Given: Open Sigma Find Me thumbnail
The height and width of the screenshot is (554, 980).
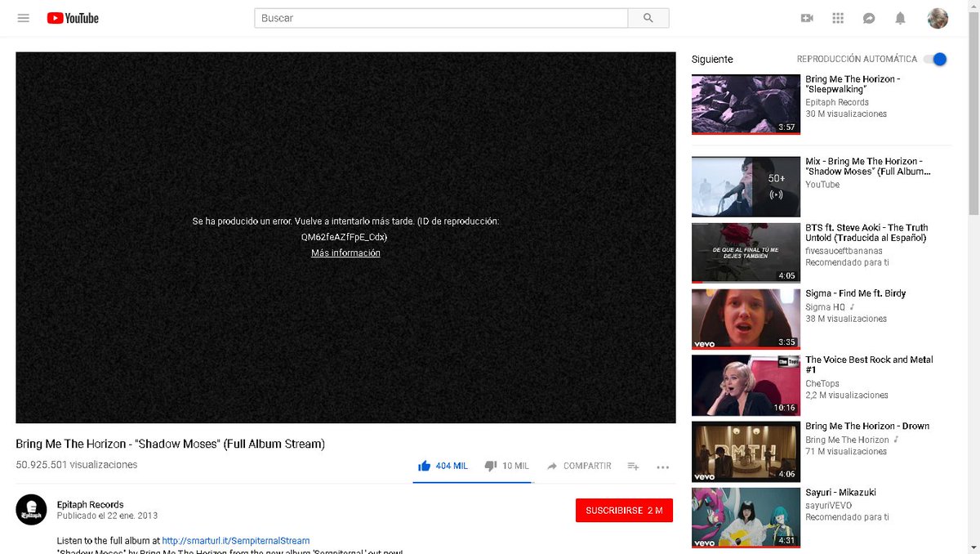Looking at the screenshot, I should (x=746, y=319).
